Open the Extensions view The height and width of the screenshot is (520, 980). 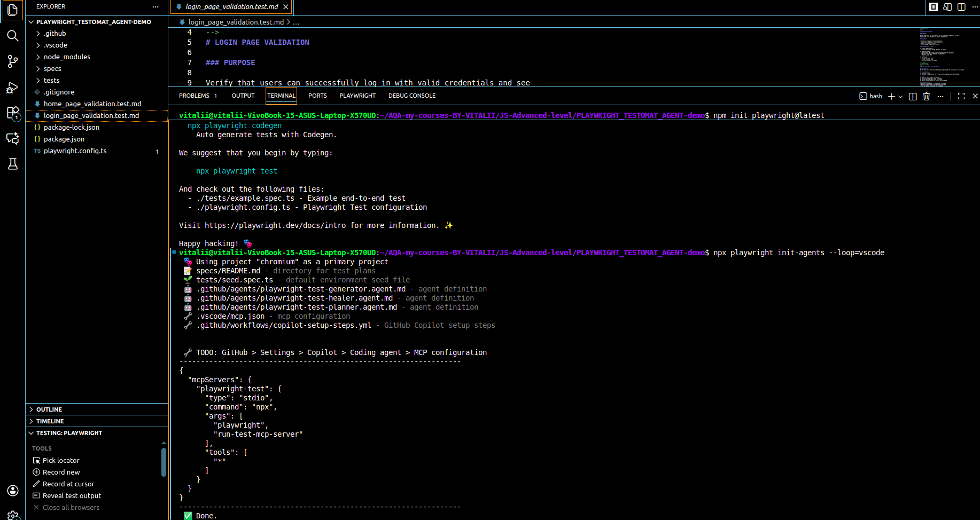point(12,113)
